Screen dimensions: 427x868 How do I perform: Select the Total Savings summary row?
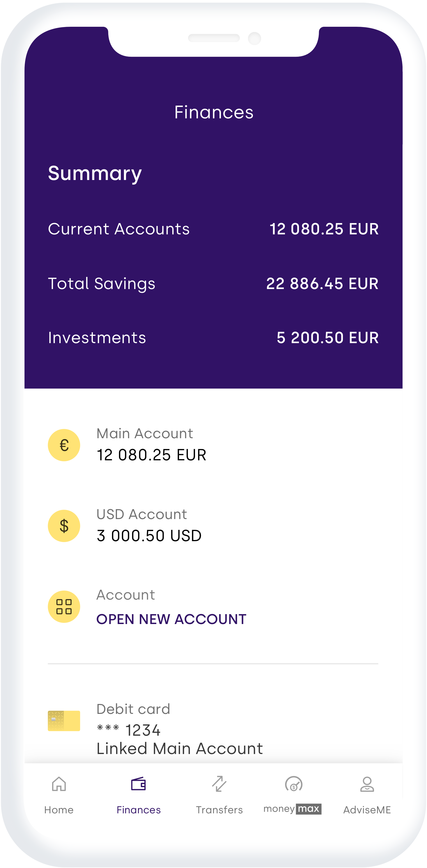coord(213,284)
